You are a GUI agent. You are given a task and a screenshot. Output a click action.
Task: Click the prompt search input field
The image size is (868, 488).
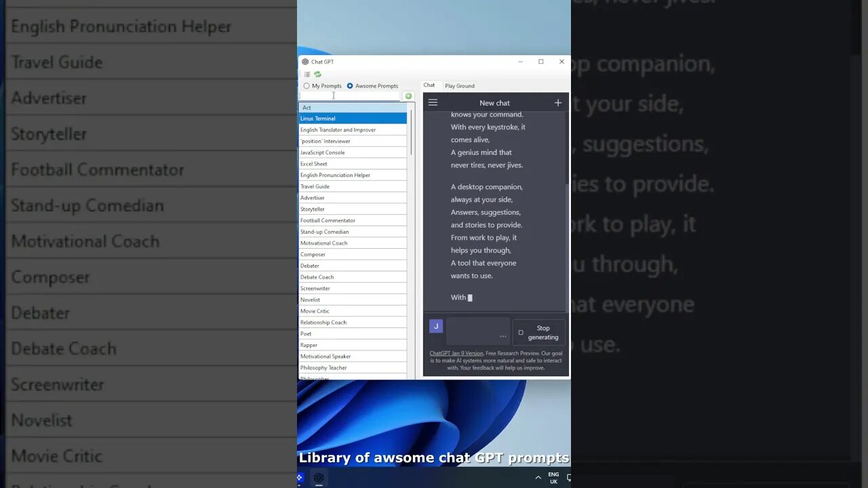click(x=350, y=96)
